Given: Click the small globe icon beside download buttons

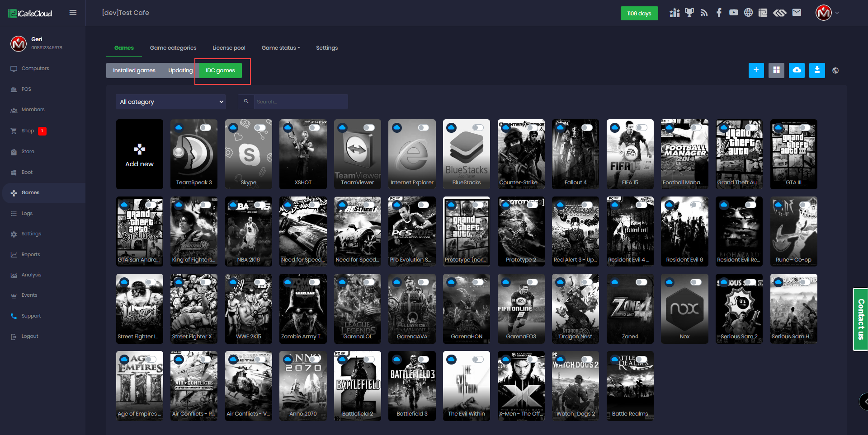Looking at the screenshot, I should pos(835,70).
